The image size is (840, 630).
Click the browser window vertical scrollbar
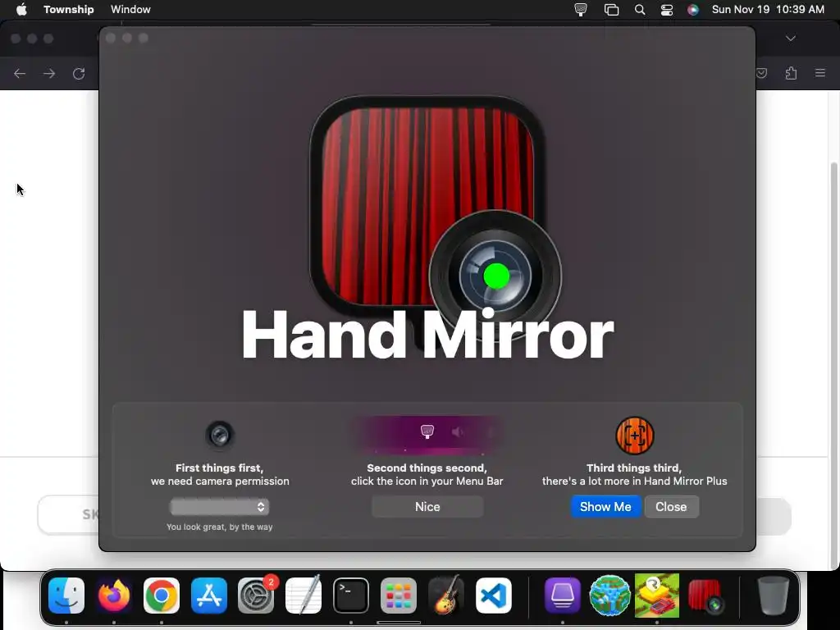click(x=833, y=364)
